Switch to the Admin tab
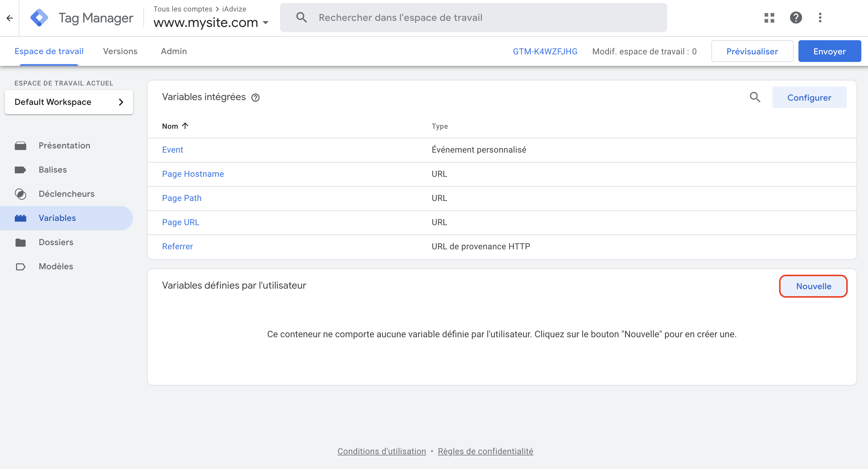868x469 pixels. click(x=174, y=51)
